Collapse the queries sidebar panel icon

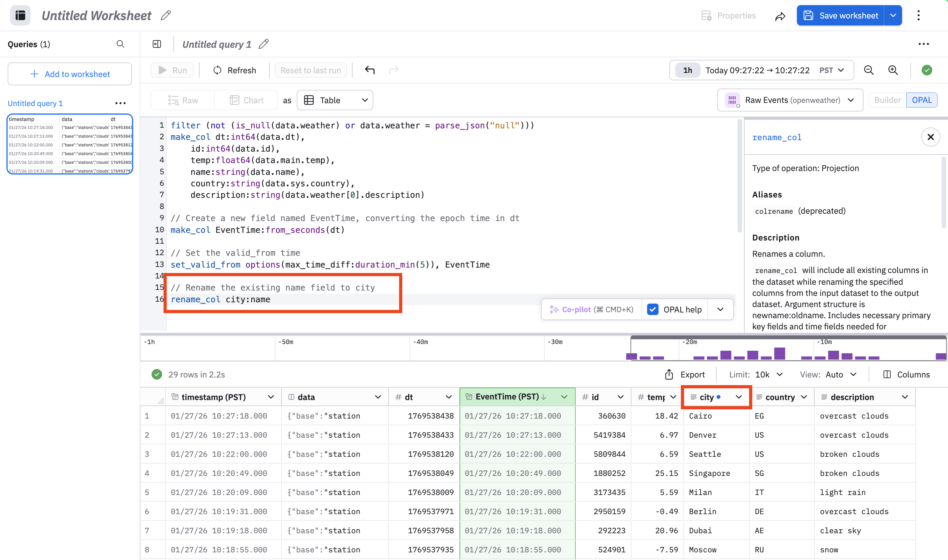point(157,44)
